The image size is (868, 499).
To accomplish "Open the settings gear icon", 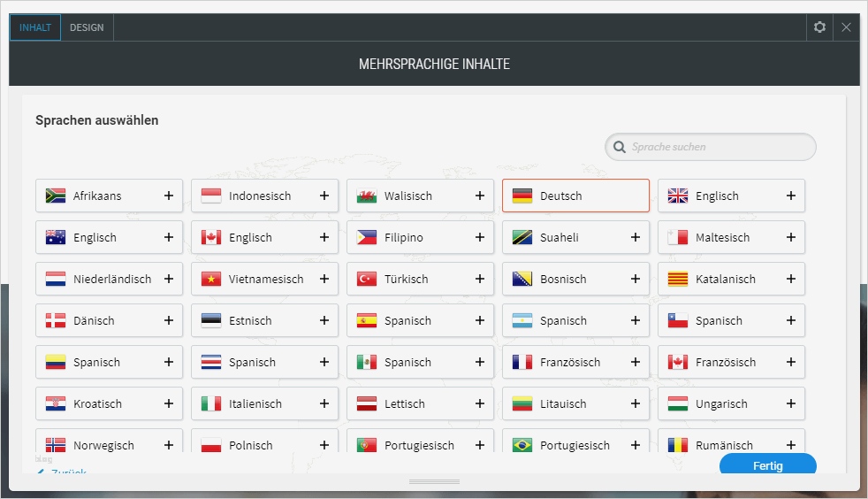I will tap(819, 27).
